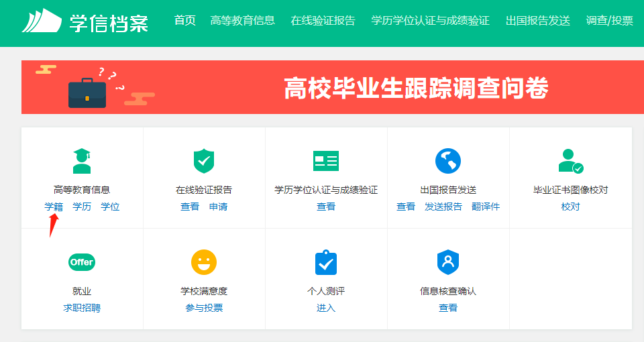644x342 pixels.
Task: Click the 学历 link under 高等教育信息
Action: (82, 207)
